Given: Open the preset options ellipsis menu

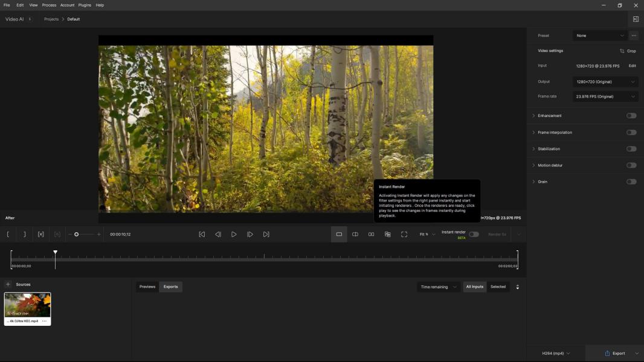Looking at the screenshot, I should coord(634,36).
